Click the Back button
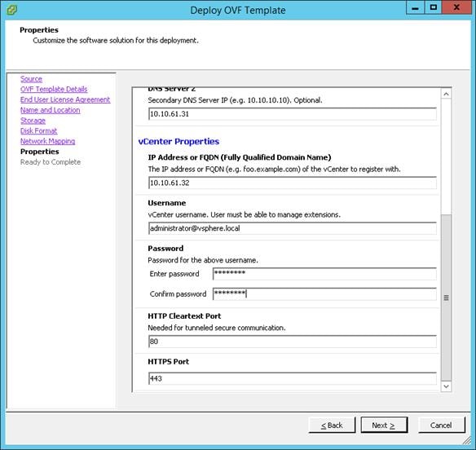Screen dimensions: 476x450 click(332, 425)
